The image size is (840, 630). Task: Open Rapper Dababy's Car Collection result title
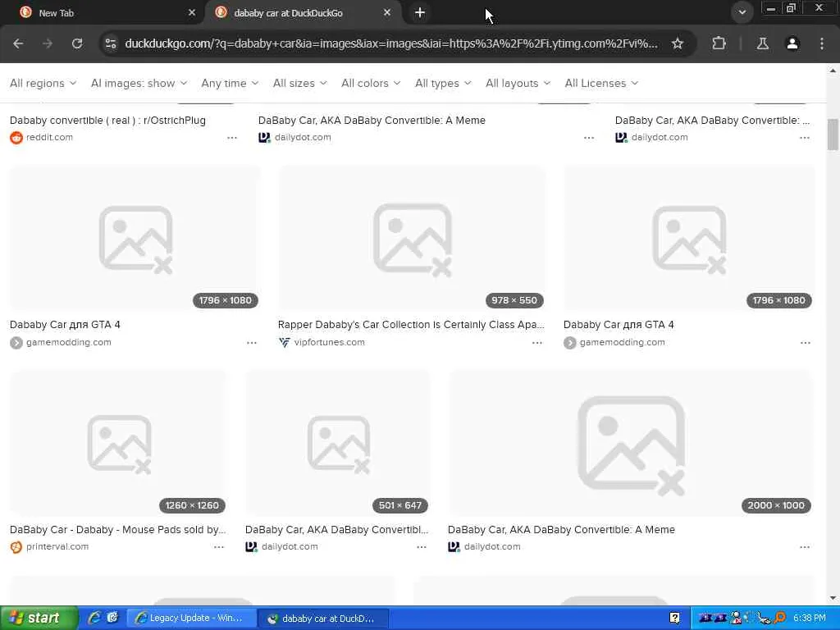point(411,325)
